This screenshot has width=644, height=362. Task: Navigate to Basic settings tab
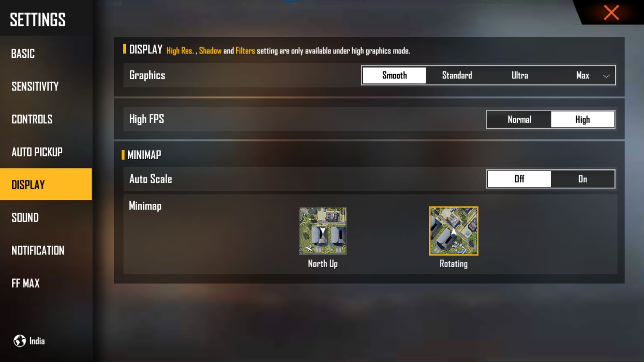click(x=23, y=53)
